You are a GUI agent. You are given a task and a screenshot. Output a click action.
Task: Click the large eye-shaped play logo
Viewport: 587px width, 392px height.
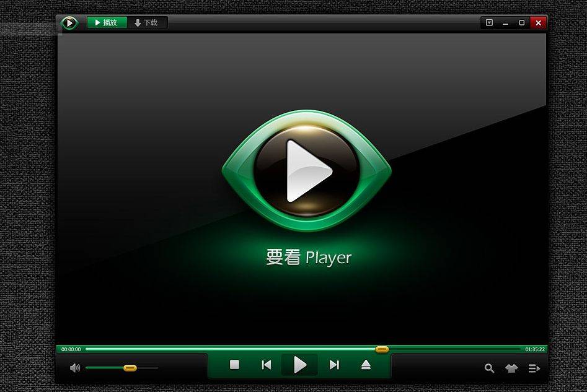click(307, 170)
